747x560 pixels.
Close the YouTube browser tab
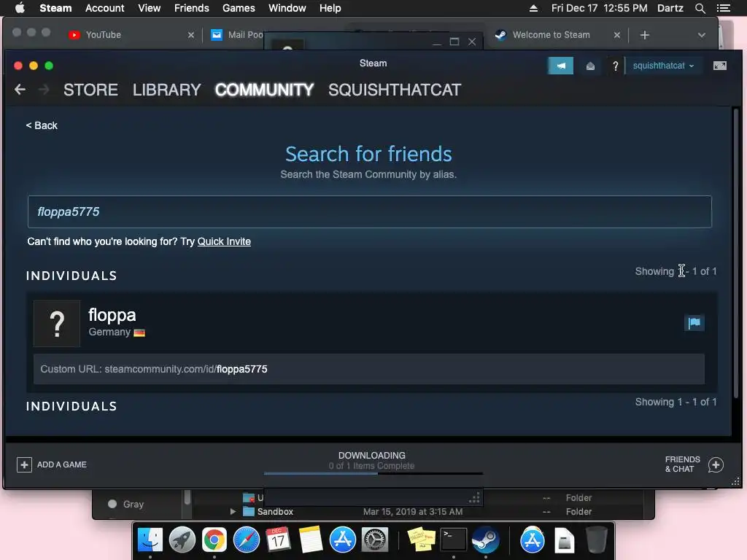tap(190, 35)
